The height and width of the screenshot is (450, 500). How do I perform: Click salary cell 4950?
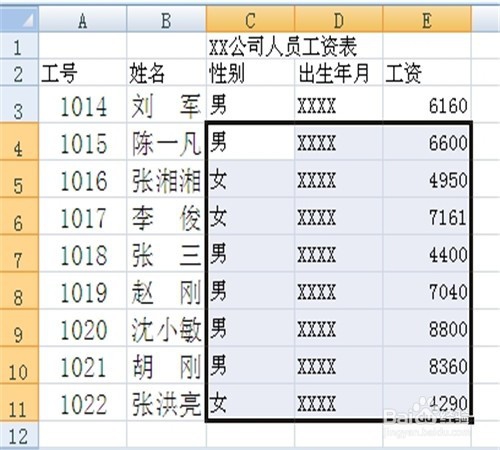(427, 179)
